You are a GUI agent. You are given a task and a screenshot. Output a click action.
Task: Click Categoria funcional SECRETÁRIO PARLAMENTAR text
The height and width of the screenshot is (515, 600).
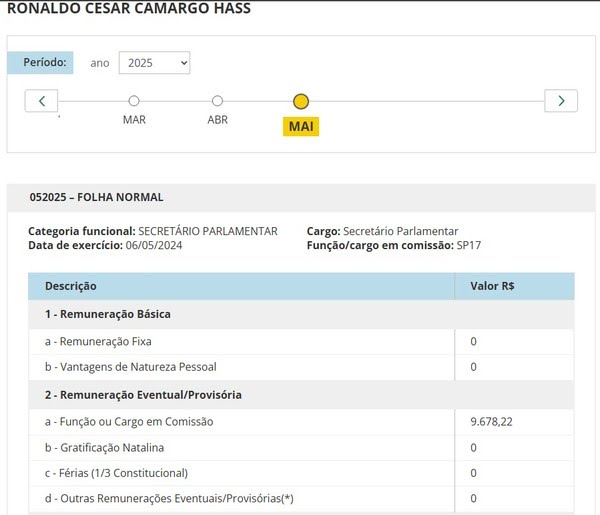click(153, 231)
